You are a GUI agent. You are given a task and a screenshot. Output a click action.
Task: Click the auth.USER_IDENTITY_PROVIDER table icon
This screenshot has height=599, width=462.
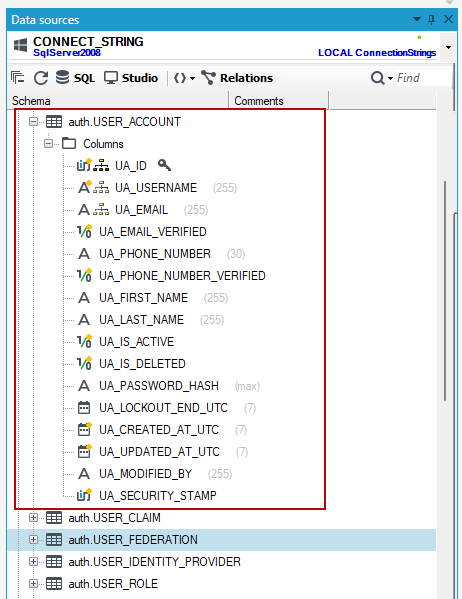coord(54,562)
